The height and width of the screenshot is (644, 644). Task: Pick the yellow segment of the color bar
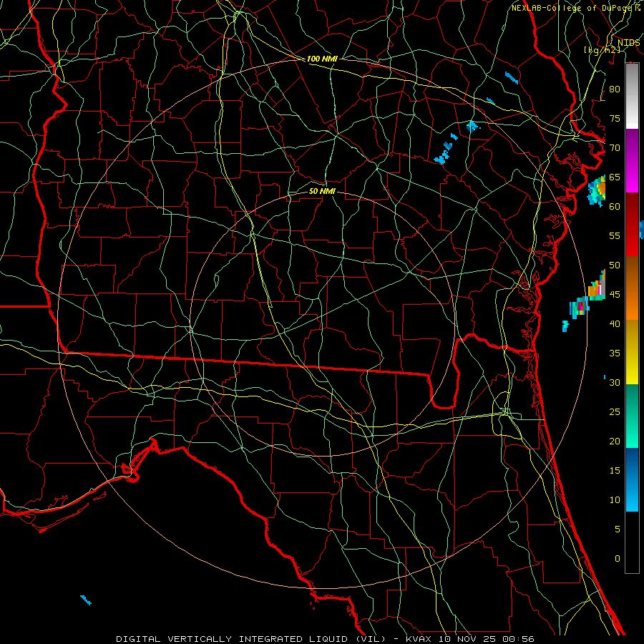point(632,352)
